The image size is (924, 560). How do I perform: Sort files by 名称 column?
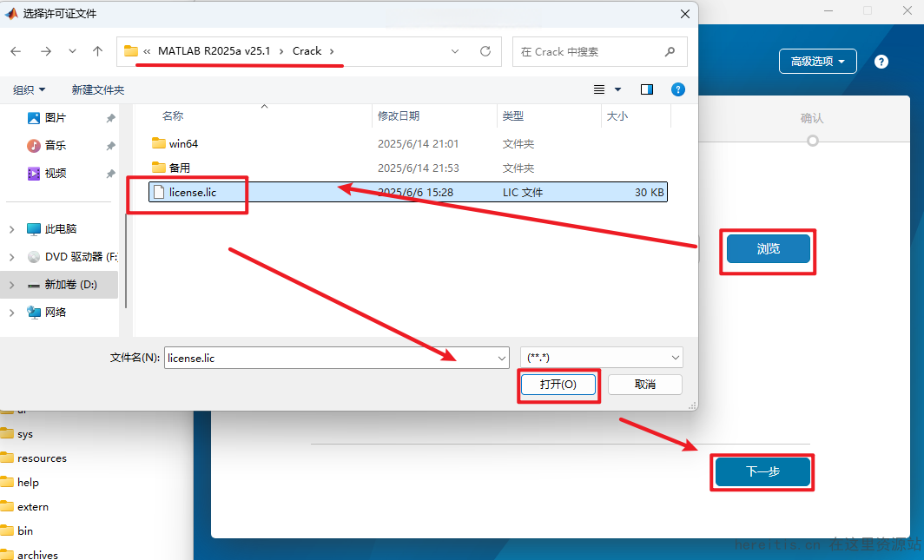coord(173,116)
